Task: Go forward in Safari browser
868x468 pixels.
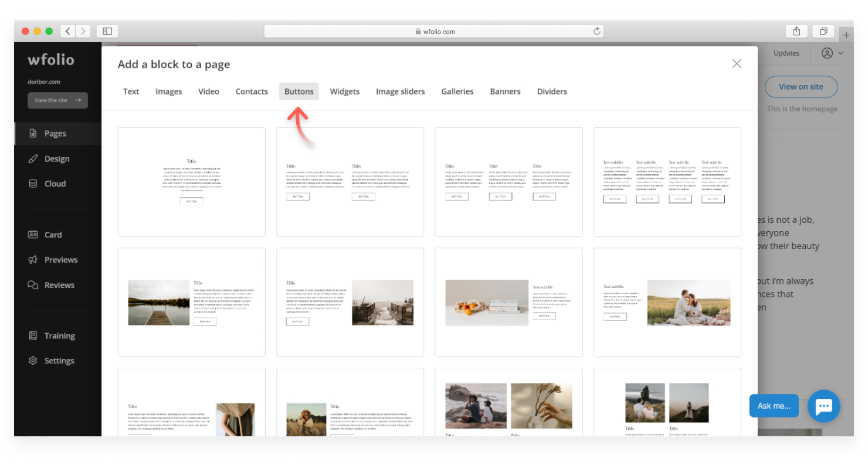Action: click(83, 31)
